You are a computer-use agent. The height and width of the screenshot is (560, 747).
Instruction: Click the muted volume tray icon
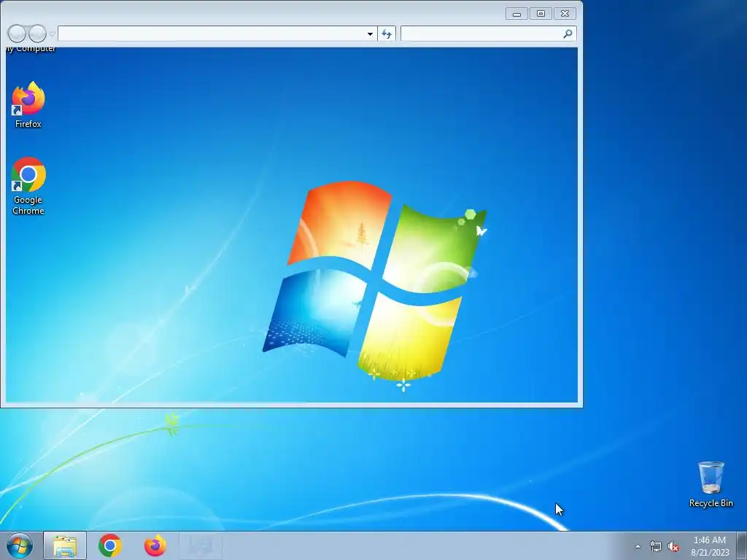click(673, 546)
